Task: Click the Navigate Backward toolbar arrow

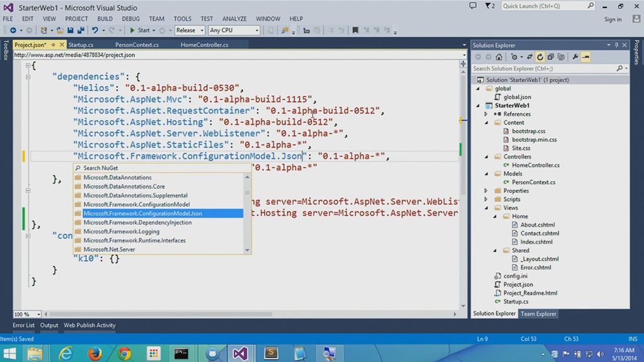Action: tap(13, 30)
